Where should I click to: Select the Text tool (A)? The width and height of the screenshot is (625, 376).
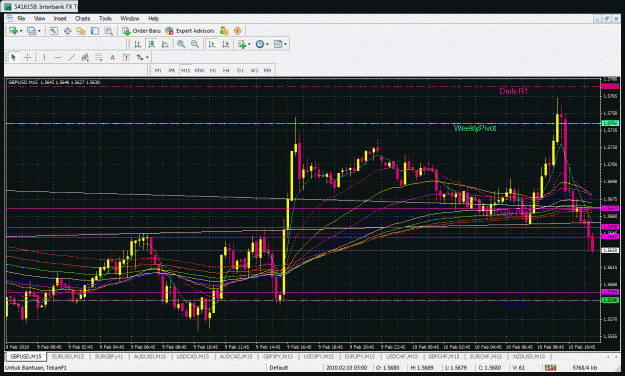pyautogui.click(x=112, y=57)
